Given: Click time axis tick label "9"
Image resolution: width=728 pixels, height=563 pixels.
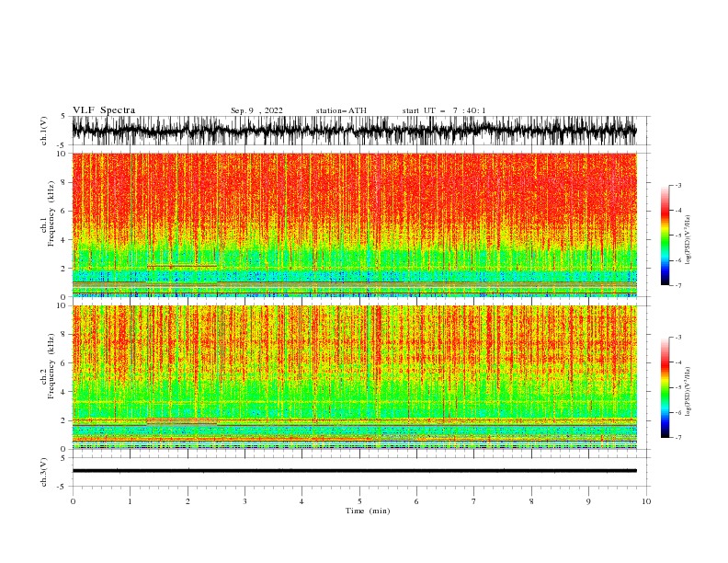Looking at the screenshot, I should [x=588, y=501].
